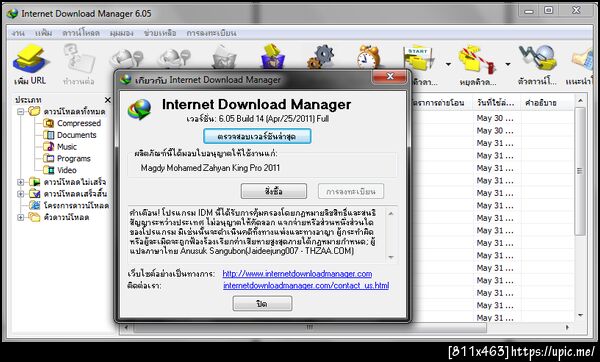Click the Programs category folder icon
Screen dimensions: 600x362
(x=49, y=158)
